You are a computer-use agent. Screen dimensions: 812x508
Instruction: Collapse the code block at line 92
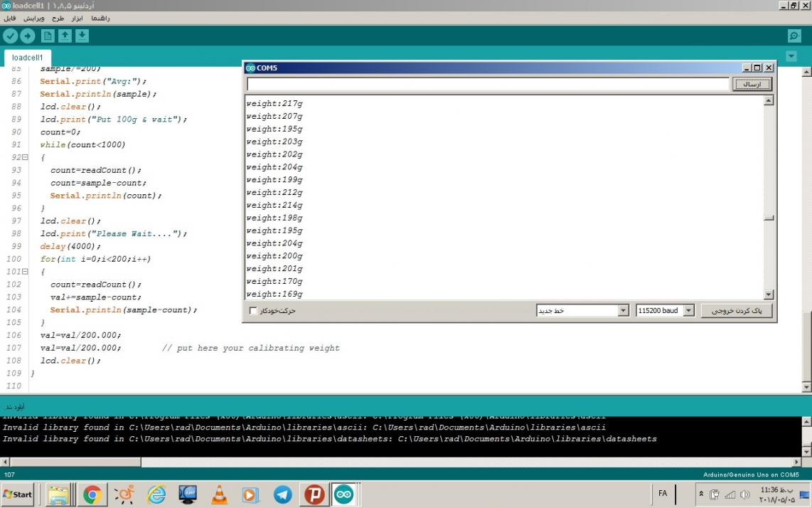(25, 157)
